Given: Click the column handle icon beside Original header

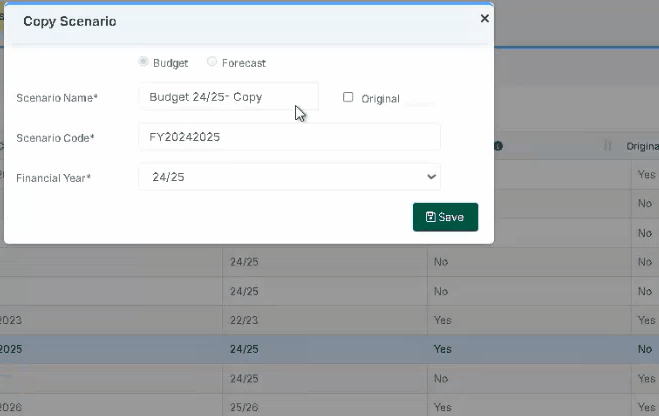Looking at the screenshot, I should pos(608,146).
